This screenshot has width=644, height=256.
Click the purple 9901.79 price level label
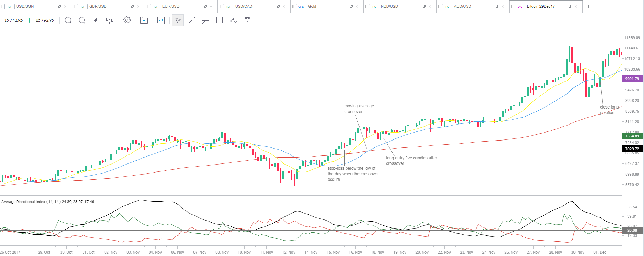[x=632, y=79]
